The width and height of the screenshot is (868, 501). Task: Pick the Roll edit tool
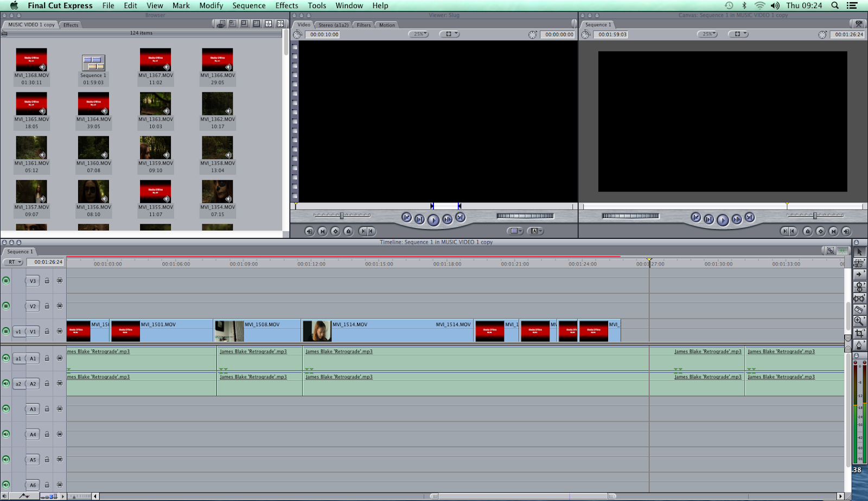click(859, 287)
